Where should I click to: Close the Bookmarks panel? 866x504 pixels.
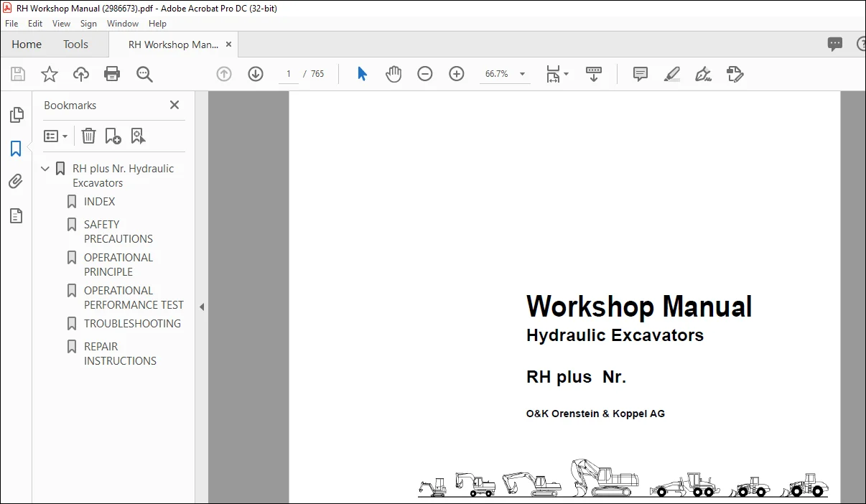(x=174, y=105)
